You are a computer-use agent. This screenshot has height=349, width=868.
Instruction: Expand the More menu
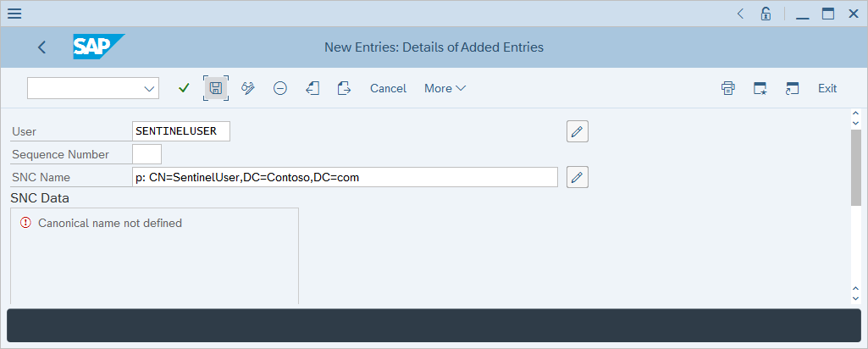tap(445, 88)
